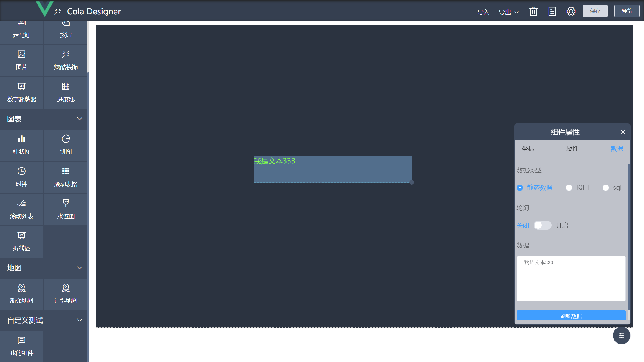Click the 刷新数据 refresh button
The width and height of the screenshot is (644, 362).
571,316
